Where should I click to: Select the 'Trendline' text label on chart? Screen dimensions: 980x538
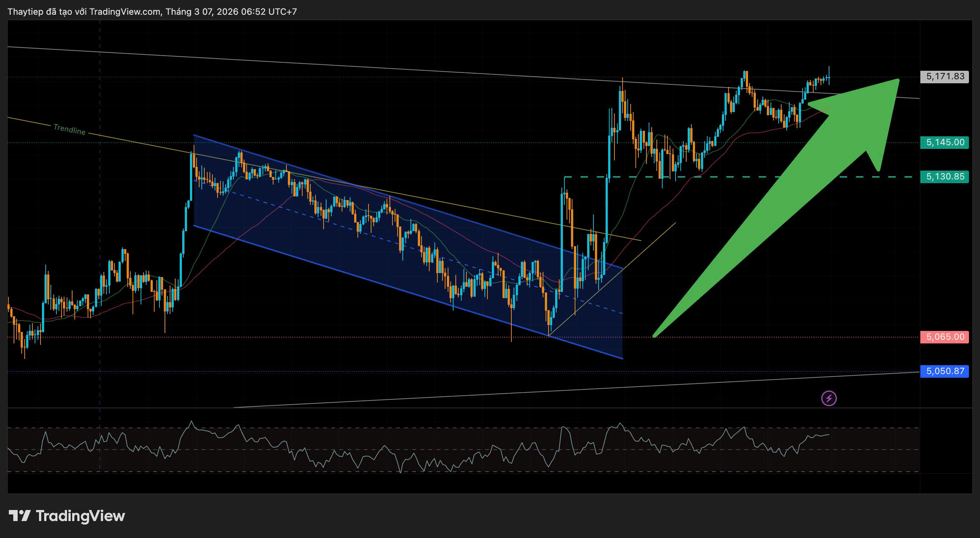point(69,129)
